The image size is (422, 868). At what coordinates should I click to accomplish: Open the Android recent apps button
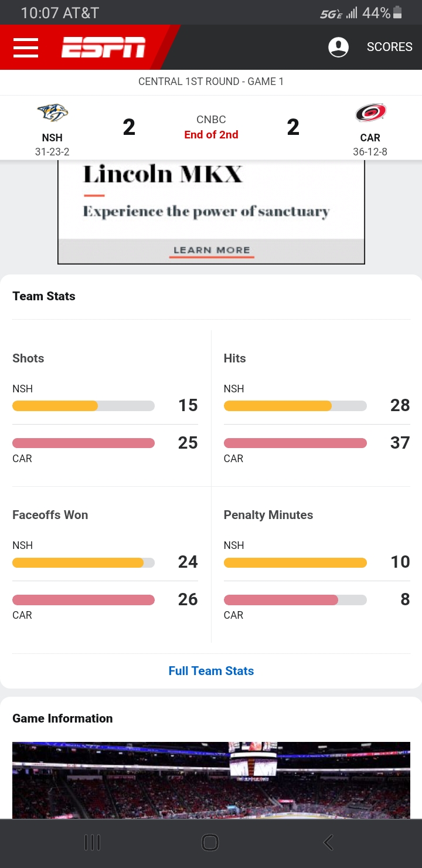[x=93, y=843]
